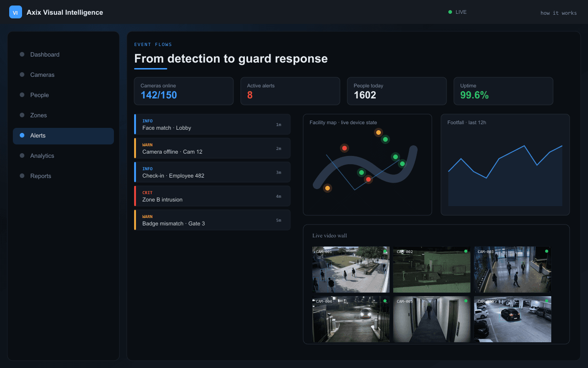Click the "EVENT FLOWS" label
The width and height of the screenshot is (588, 368).
(x=153, y=45)
